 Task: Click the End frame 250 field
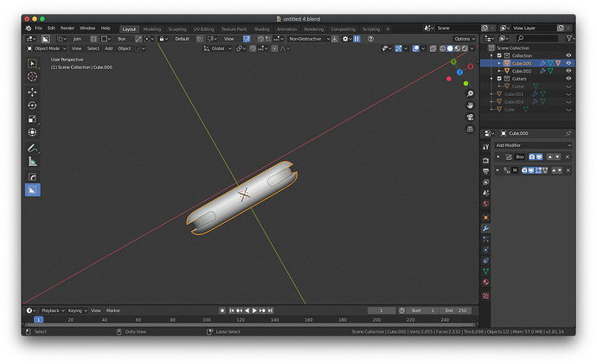click(456, 310)
